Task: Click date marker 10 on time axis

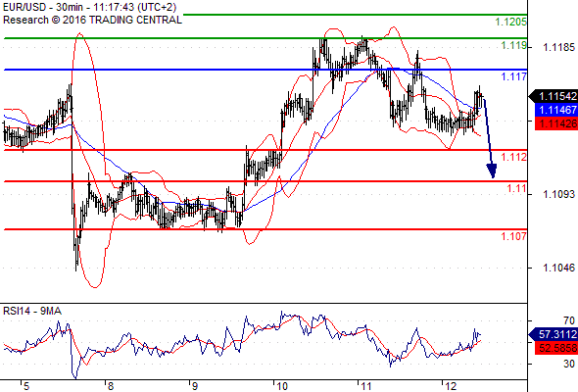Action: pyautogui.click(x=282, y=386)
